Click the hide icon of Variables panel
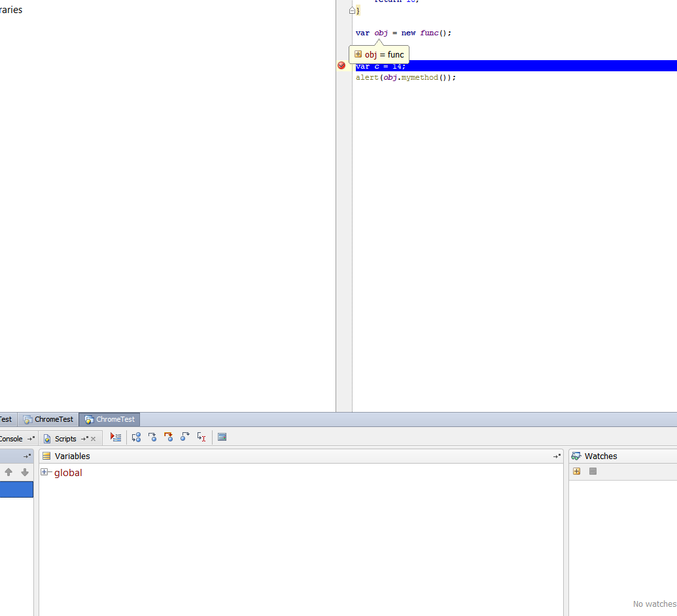This screenshot has width=677, height=616. [557, 456]
